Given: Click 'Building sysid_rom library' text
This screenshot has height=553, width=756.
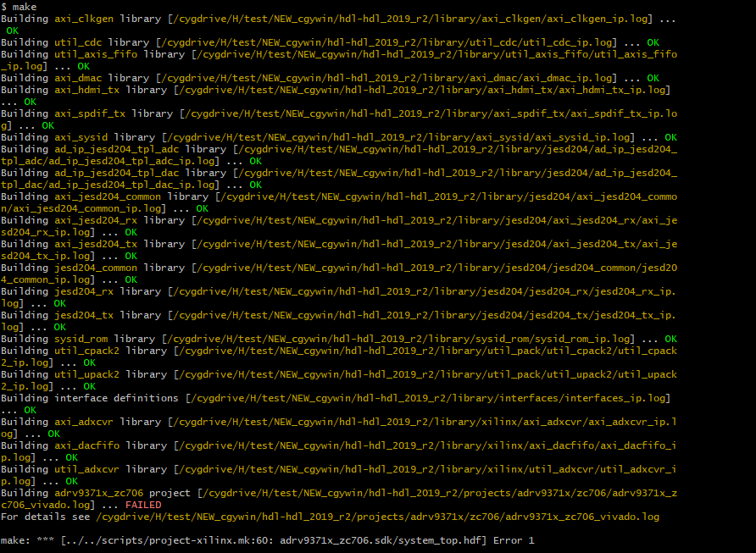Looking at the screenshot, I should tap(78, 339).
